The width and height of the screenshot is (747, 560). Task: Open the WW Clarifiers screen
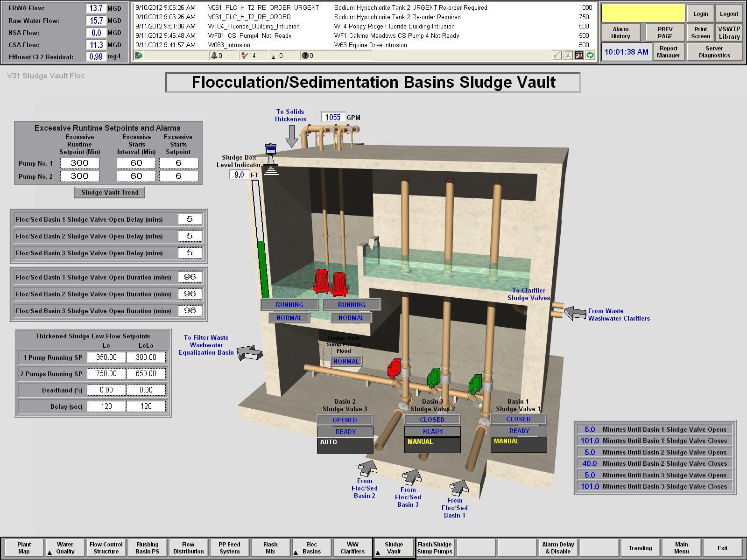coord(352,548)
